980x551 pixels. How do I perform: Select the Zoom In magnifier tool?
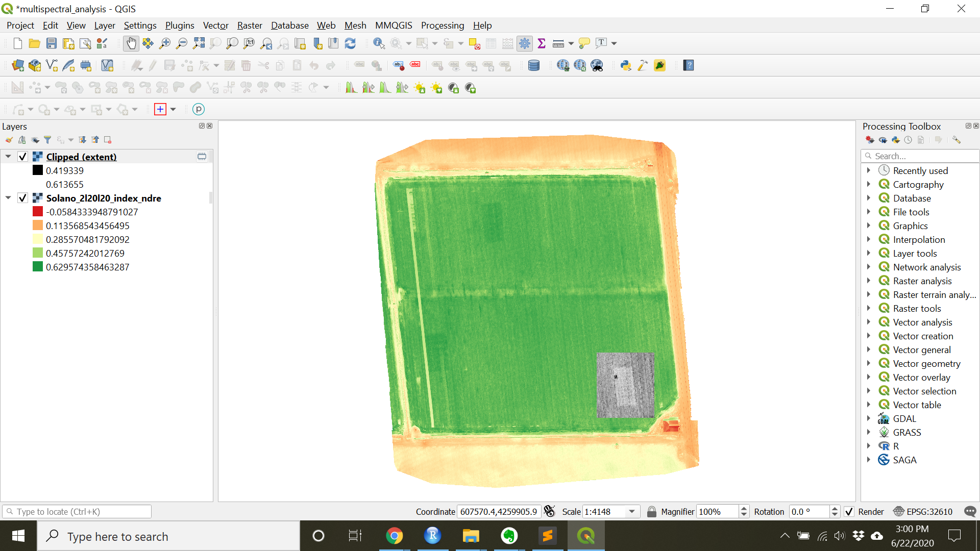coord(164,44)
